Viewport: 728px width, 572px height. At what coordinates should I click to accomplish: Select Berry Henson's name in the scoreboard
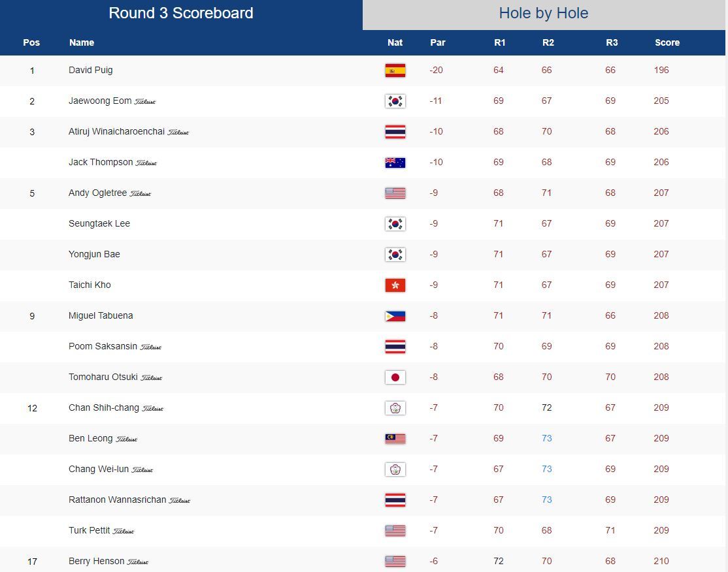click(x=96, y=561)
